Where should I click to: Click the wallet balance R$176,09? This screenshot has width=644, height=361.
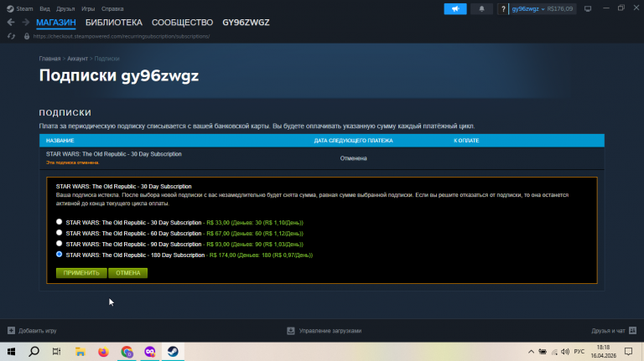point(560,8)
